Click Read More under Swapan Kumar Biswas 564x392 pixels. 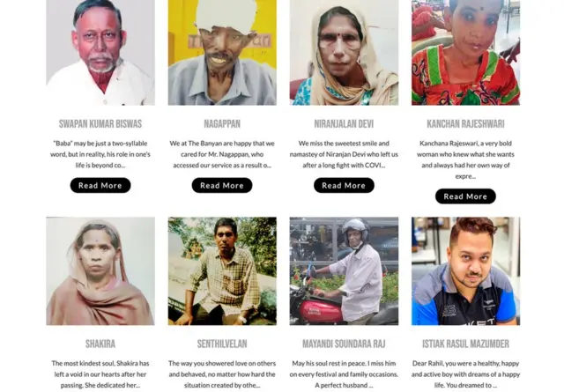[100, 185]
